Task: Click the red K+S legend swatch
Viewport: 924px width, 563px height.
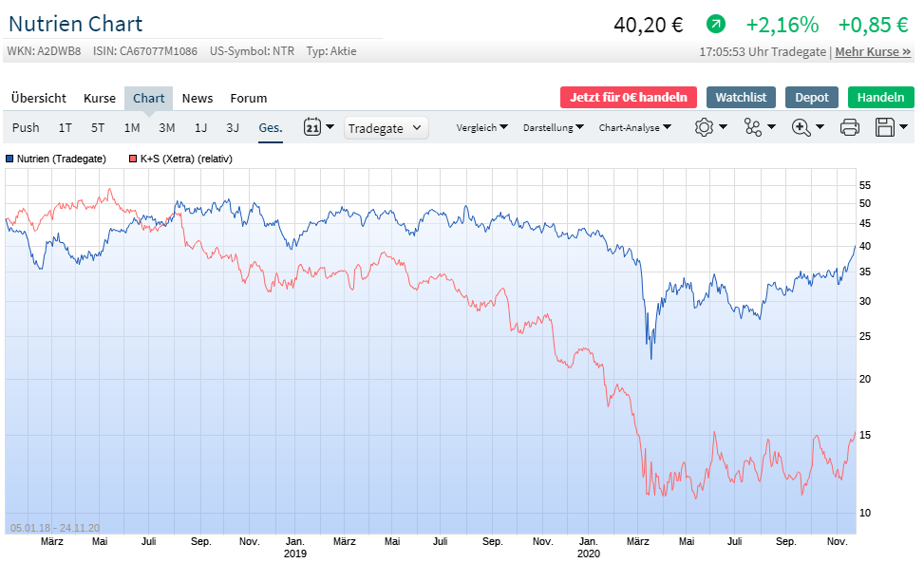Action: [133, 159]
